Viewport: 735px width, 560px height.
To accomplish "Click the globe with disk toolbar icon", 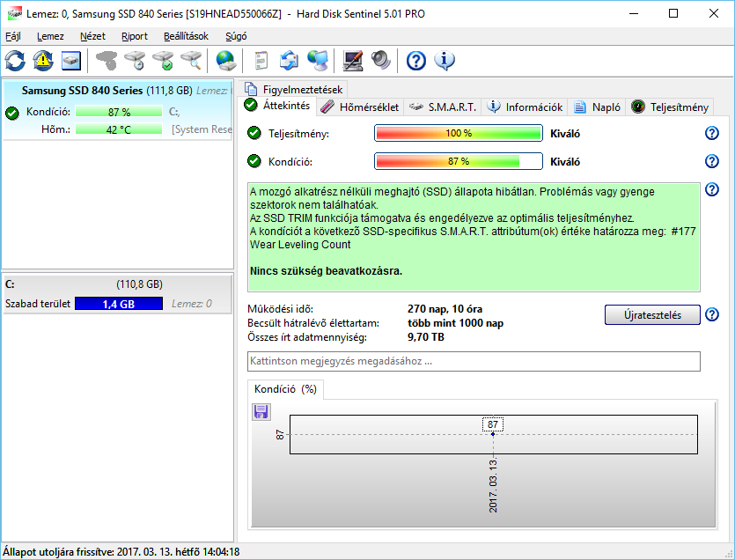I will click(x=226, y=61).
